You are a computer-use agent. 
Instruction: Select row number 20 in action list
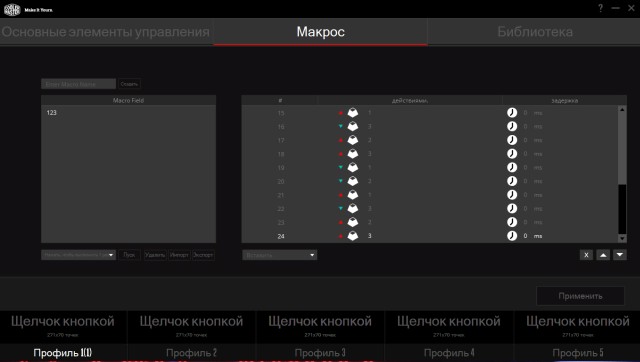(281, 182)
